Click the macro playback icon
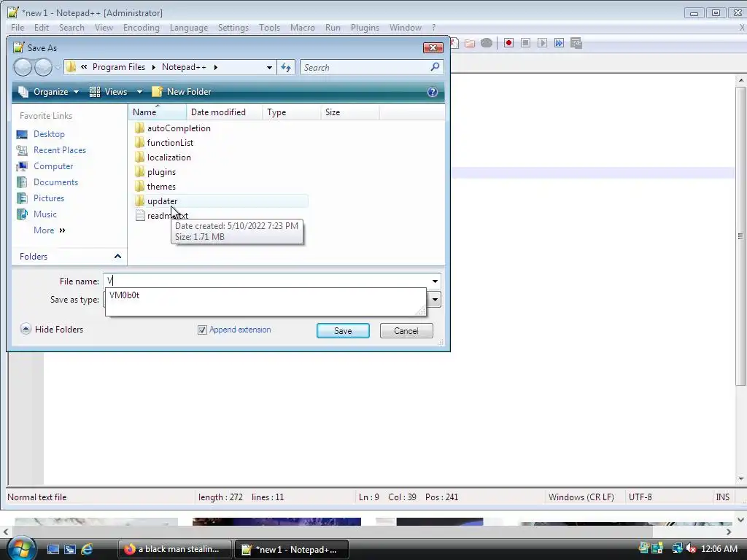Image resolution: width=747 pixels, height=560 pixels. 542,43
